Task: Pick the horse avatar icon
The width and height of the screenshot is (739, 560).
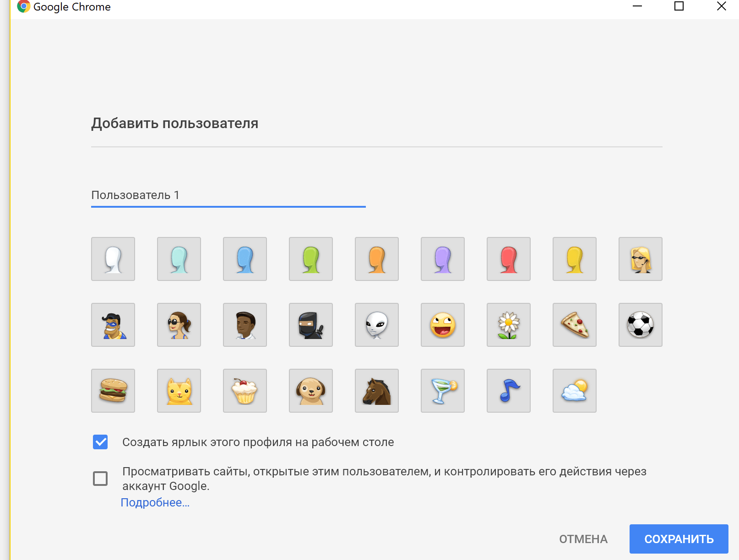Action: [x=377, y=391]
